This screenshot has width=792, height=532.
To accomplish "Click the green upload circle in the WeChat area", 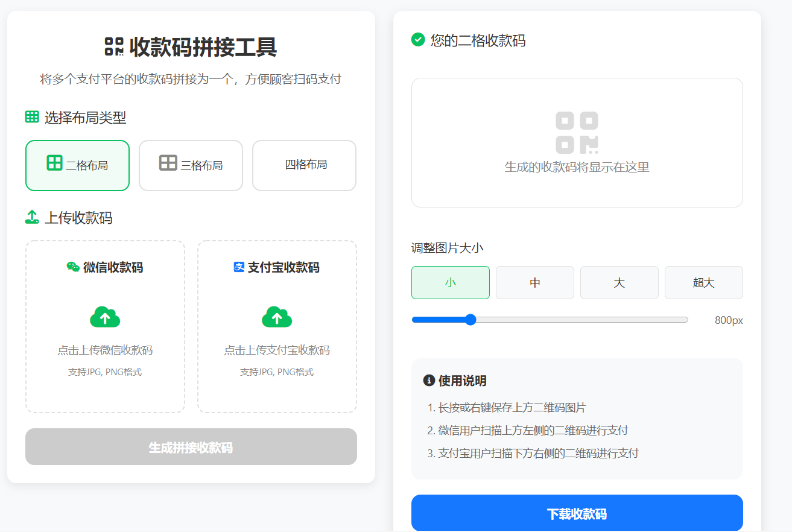I will (104, 317).
